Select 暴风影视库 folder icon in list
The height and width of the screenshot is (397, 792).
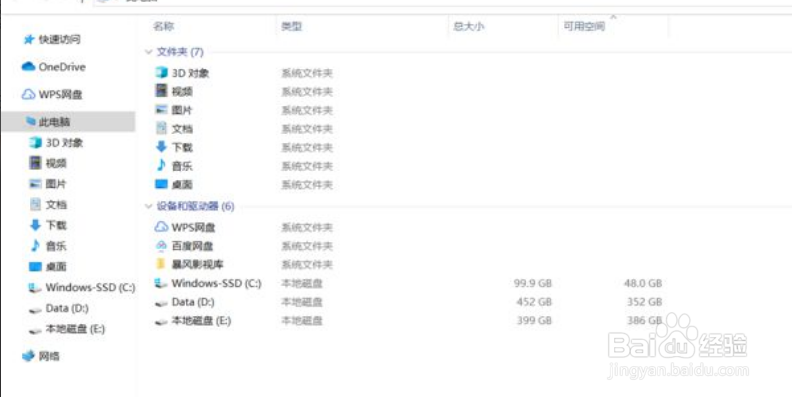pyautogui.click(x=161, y=264)
